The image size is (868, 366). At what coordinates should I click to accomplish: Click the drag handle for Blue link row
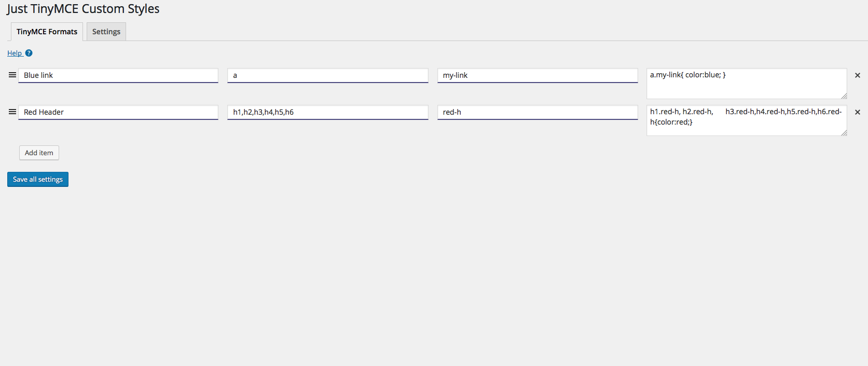[x=12, y=75]
